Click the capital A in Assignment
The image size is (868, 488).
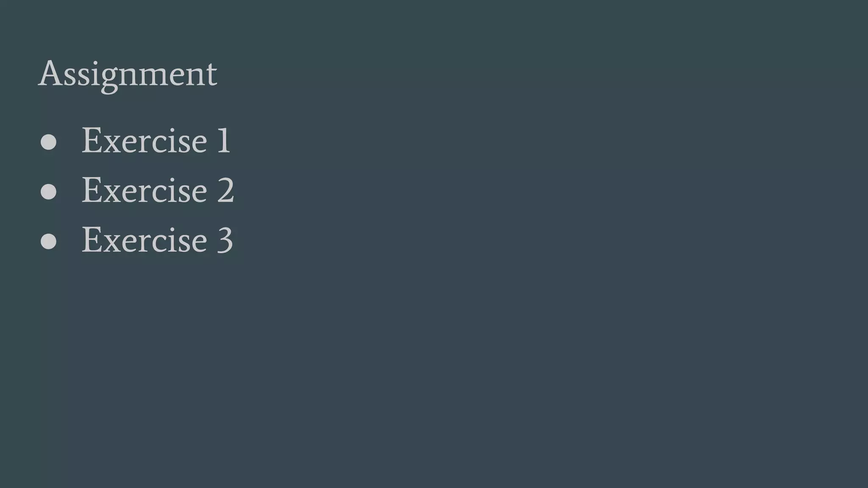tap(50, 73)
